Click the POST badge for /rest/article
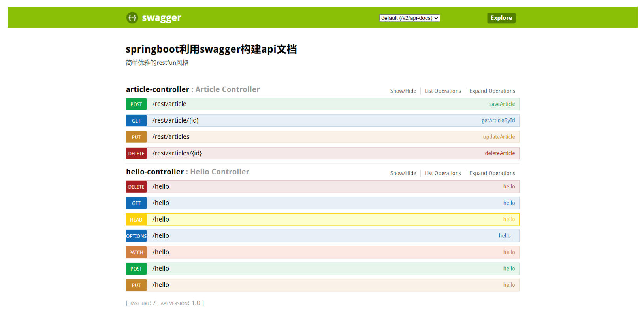 (x=136, y=104)
